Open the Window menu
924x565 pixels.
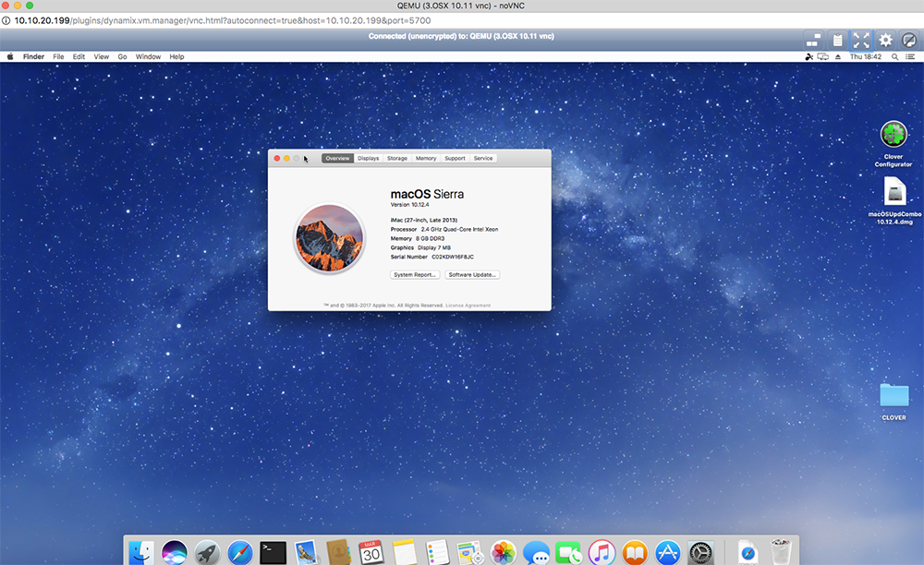pos(148,56)
